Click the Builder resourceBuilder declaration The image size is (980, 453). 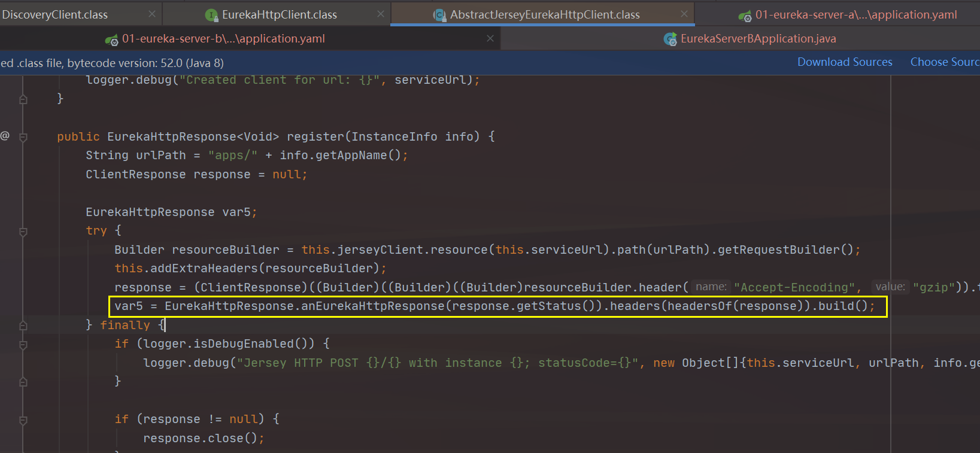[x=197, y=250]
